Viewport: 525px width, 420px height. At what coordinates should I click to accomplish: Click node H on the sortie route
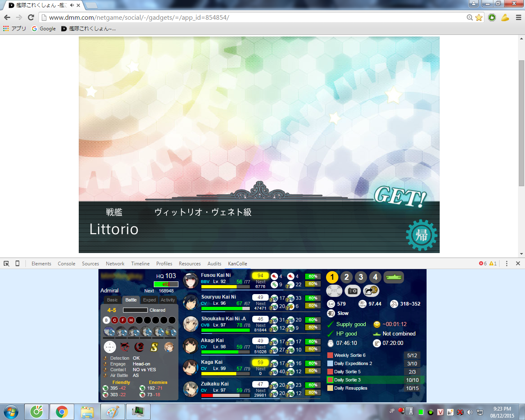coord(131,320)
